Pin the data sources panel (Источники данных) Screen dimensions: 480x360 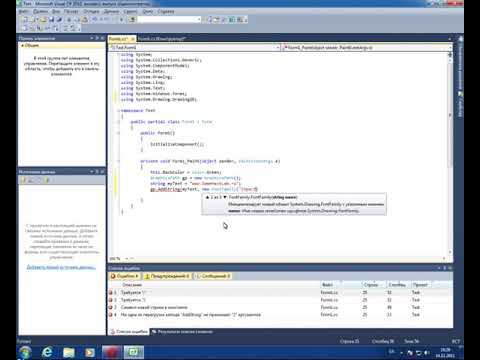97,172
